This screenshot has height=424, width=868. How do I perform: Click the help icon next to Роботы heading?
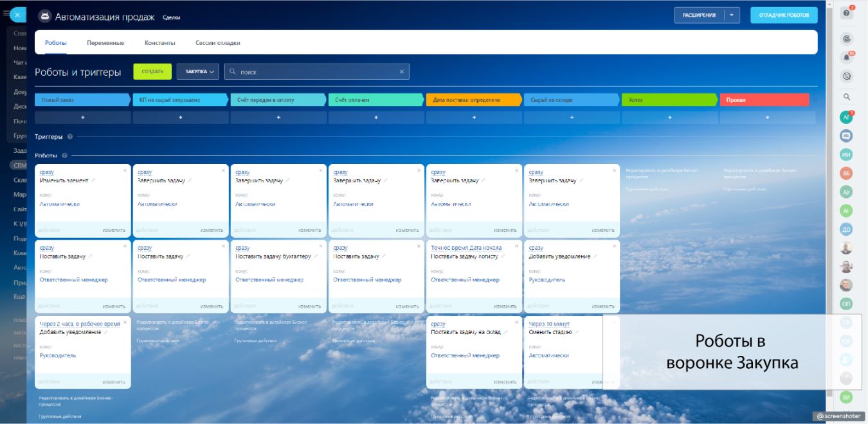(65, 155)
